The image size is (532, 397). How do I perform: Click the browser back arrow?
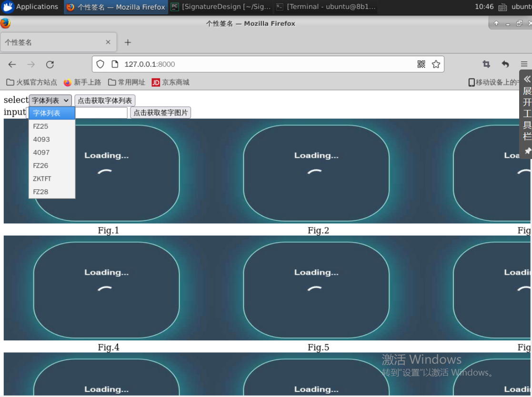point(12,64)
